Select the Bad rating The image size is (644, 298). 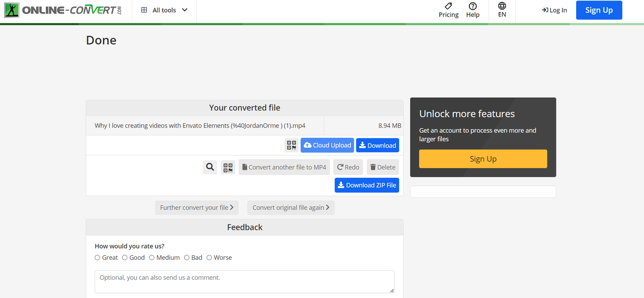click(x=187, y=258)
